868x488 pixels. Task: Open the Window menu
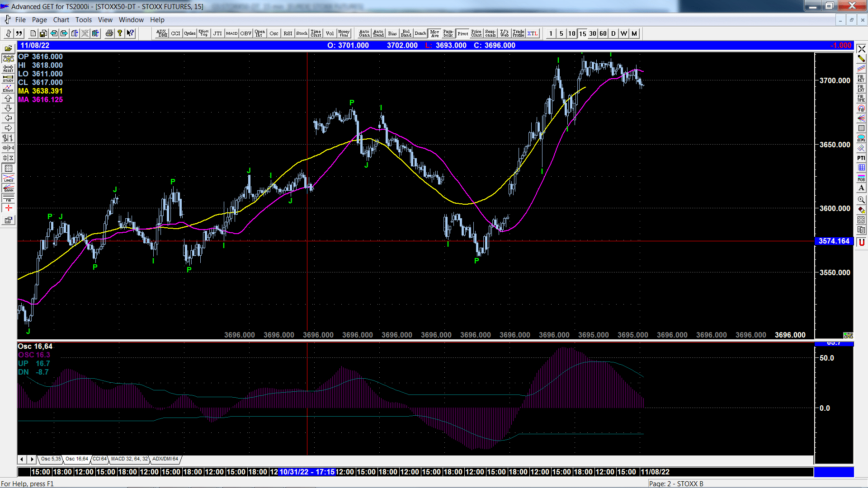[x=131, y=20]
